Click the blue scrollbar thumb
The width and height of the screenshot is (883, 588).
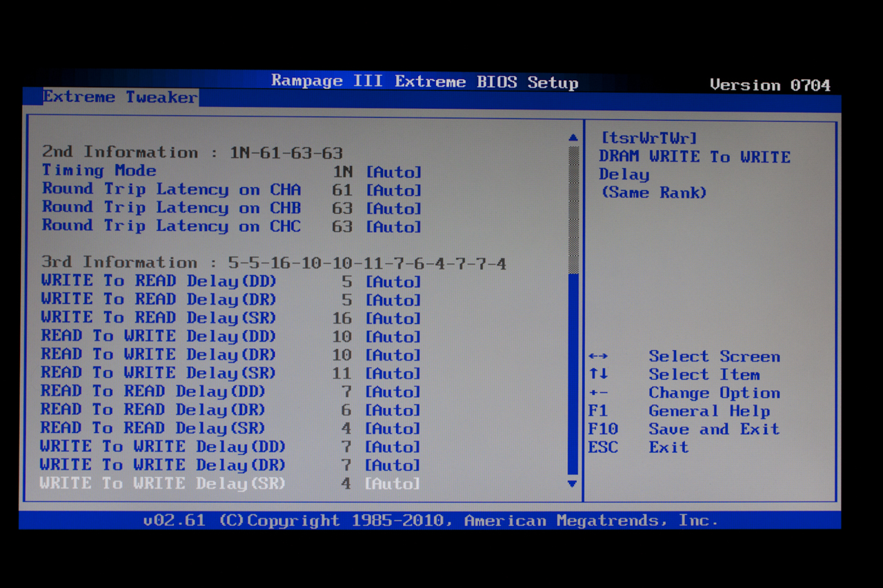(x=573, y=374)
